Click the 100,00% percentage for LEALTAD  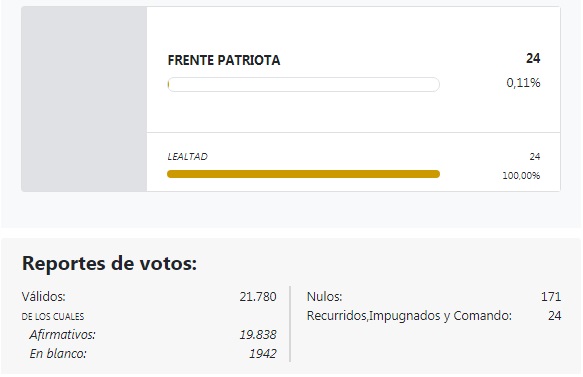[521, 175]
